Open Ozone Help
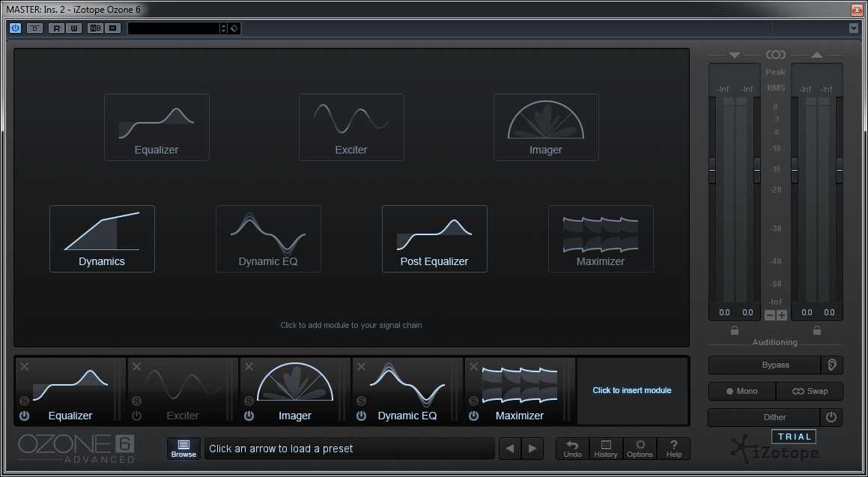This screenshot has height=477, width=868. tap(674, 449)
